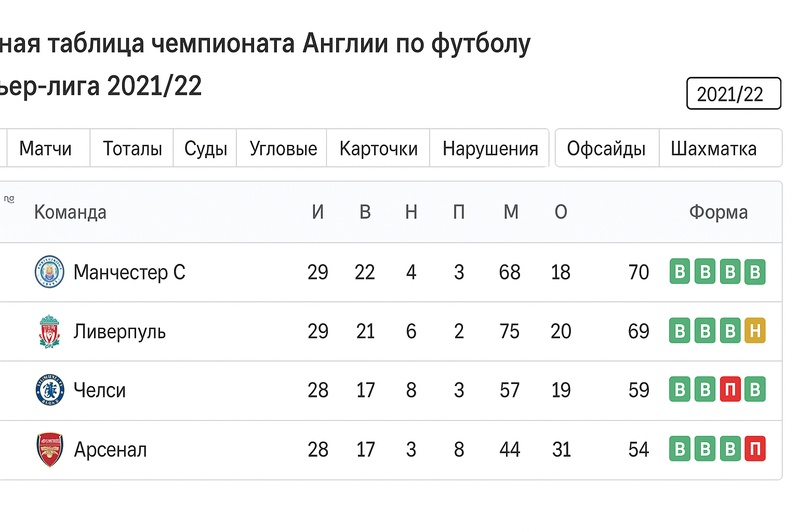The height and width of the screenshot is (532, 798).
Task: Open the Карточки tab
Action: (x=378, y=148)
